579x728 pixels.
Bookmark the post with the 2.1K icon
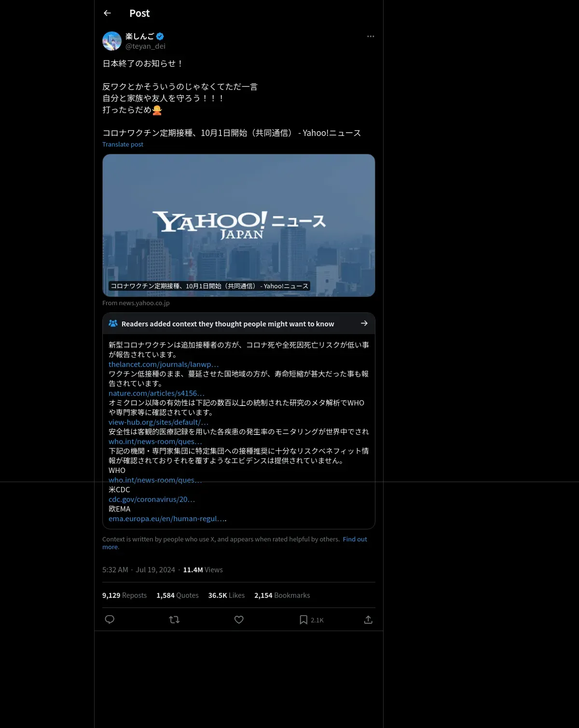coord(311,620)
